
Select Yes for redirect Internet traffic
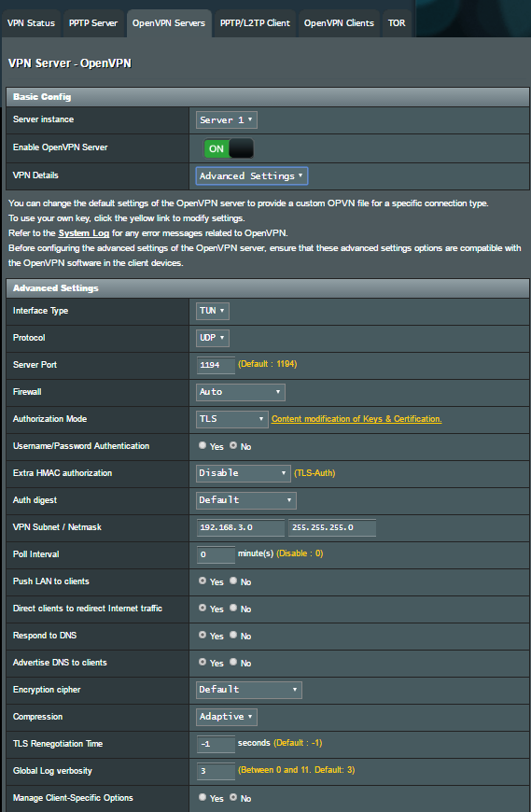(x=203, y=608)
